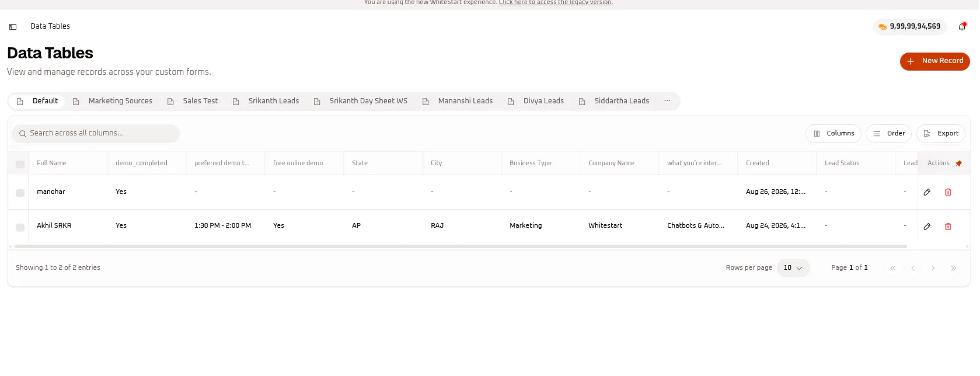Click the pin icon in Actions column
The image size is (980, 376).
(x=958, y=163)
